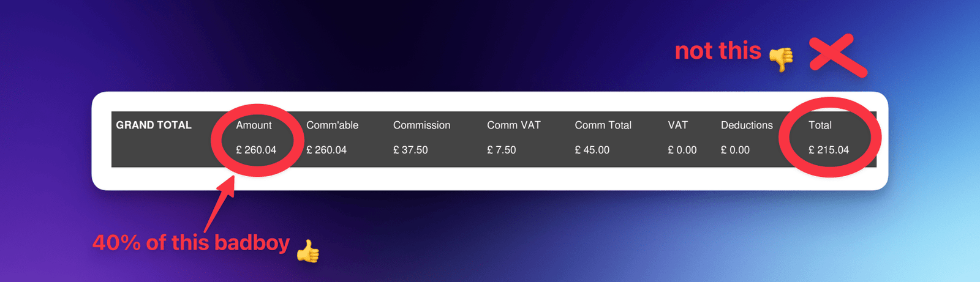Select the Commission value £ 37.50
The width and height of the screenshot is (980, 282).
[410, 150]
